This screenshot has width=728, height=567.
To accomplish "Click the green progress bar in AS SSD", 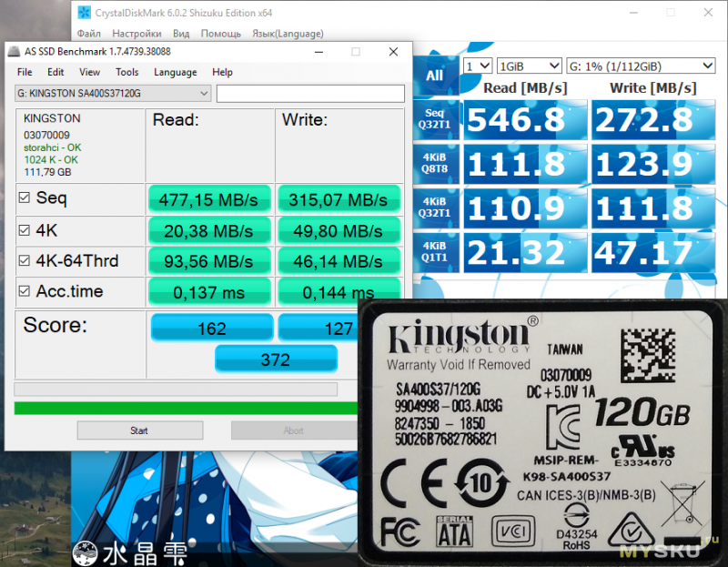I will [x=186, y=408].
